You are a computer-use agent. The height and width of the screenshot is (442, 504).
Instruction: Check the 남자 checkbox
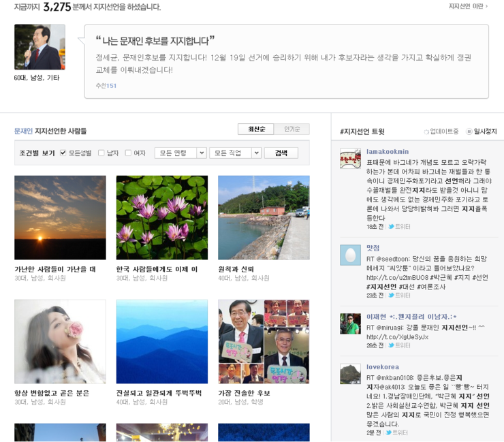pyautogui.click(x=101, y=153)
